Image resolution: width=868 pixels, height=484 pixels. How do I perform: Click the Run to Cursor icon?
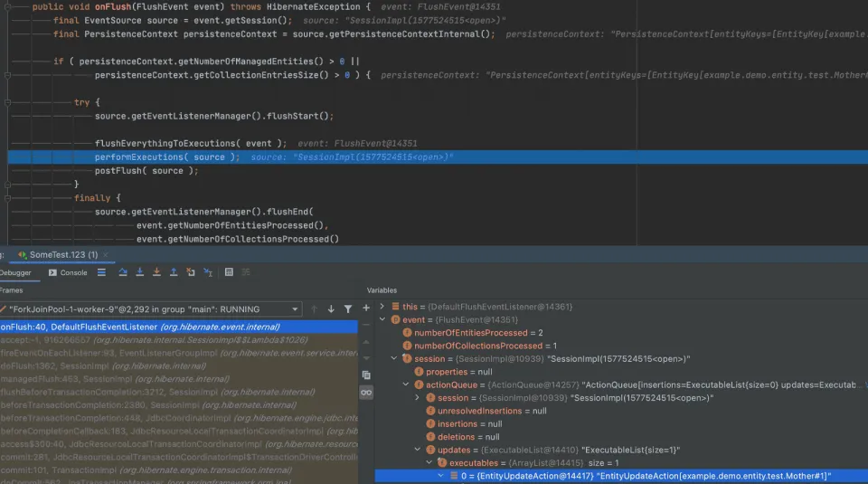tap(208, 272)
